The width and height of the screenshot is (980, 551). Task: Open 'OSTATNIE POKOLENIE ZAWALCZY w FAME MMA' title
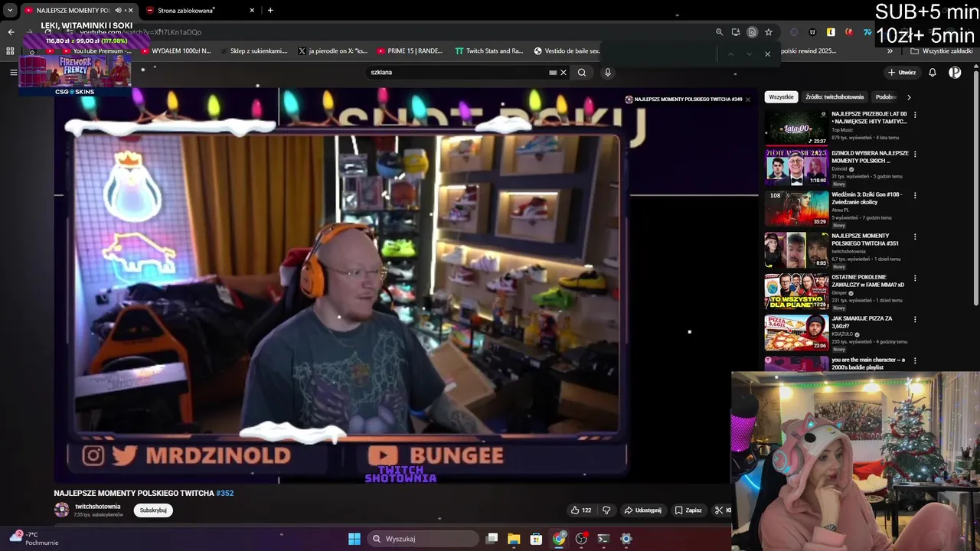coord(867,281)
